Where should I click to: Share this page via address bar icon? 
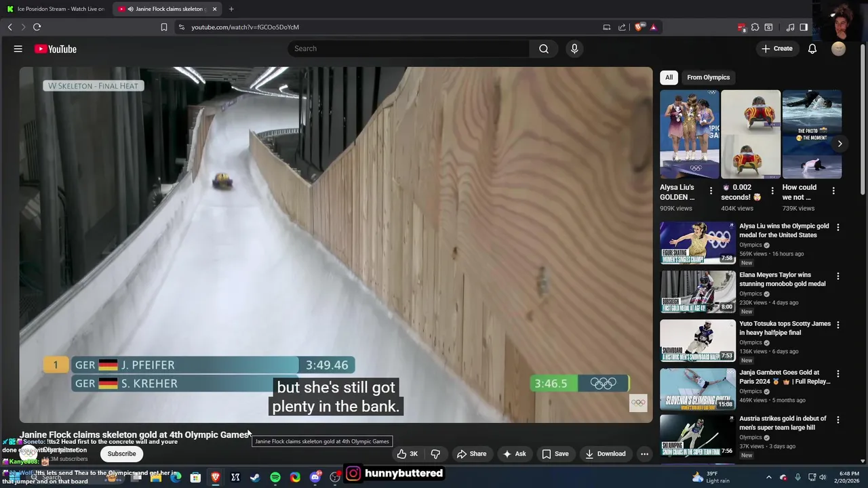pos(622,27)
